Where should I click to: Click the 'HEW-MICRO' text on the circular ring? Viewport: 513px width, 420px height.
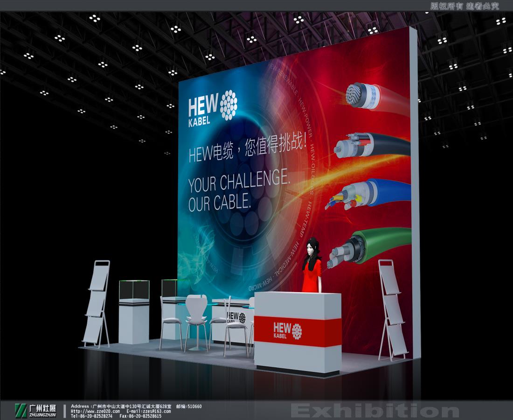pyautogui.click(x=261, y=284)
